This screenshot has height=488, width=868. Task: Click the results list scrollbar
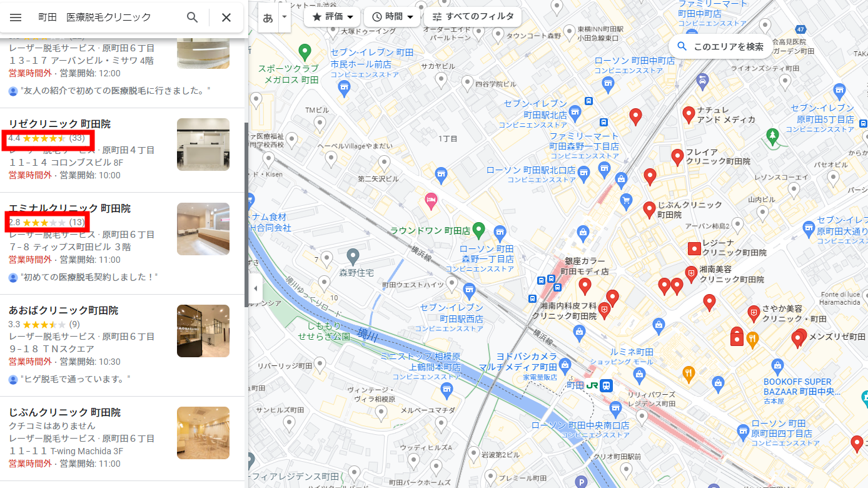pyautogui.click(x=246, y=213)
